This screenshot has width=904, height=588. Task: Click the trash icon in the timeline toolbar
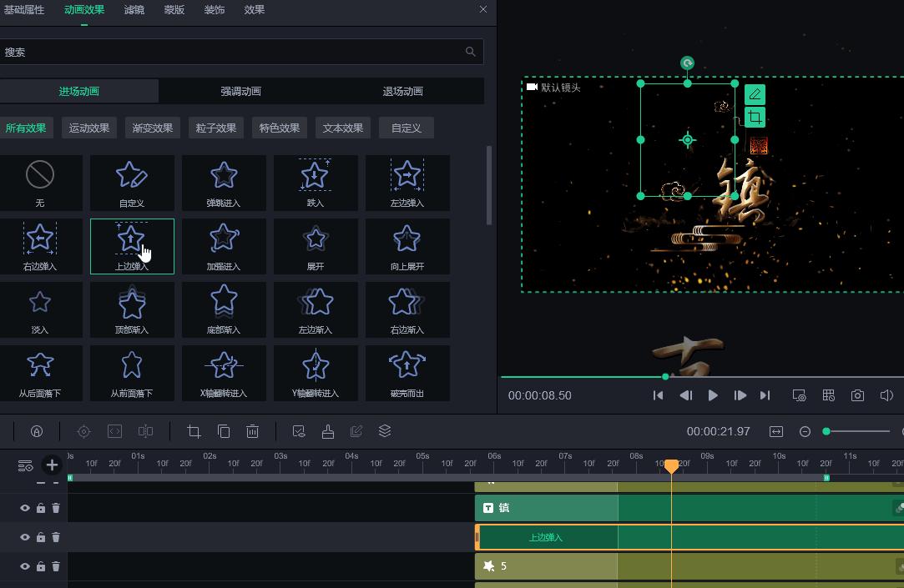(x=252, y=431)
